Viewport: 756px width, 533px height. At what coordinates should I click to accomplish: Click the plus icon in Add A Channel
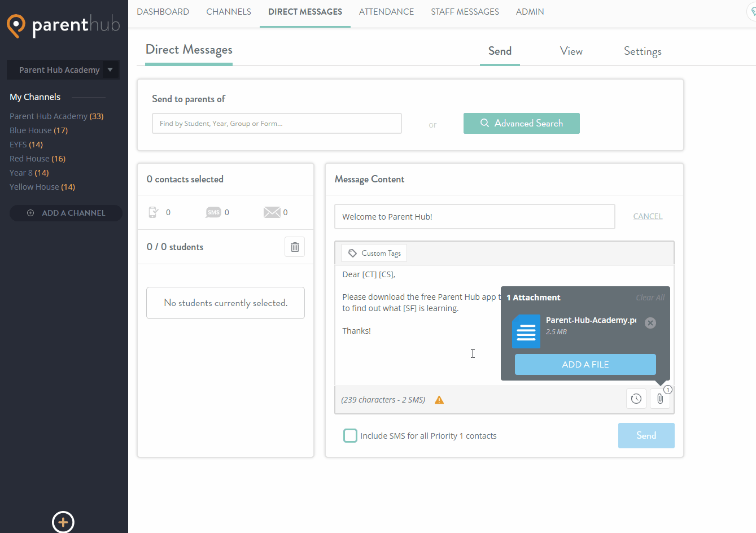(30, 213)
